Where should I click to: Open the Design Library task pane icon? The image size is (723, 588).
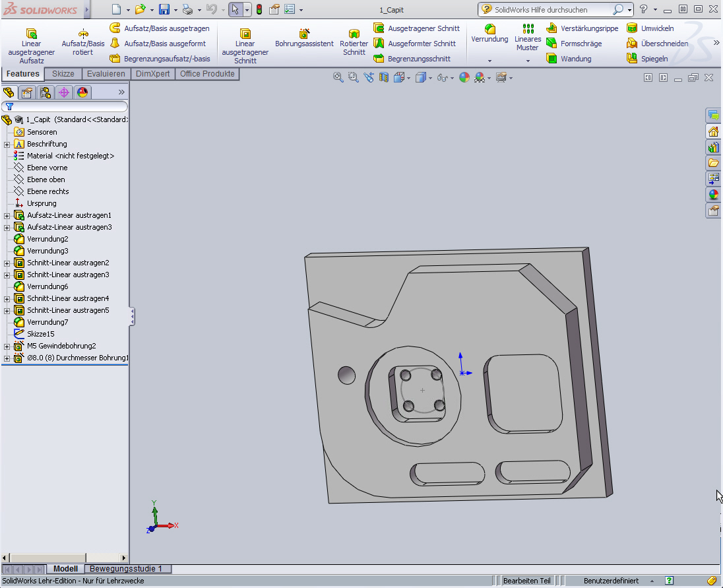713,148
